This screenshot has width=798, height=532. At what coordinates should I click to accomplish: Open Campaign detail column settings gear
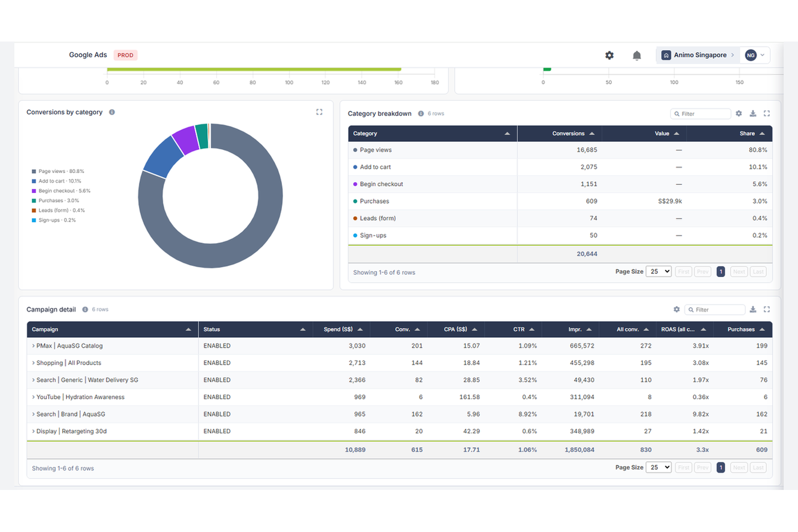tap(676, 309)
